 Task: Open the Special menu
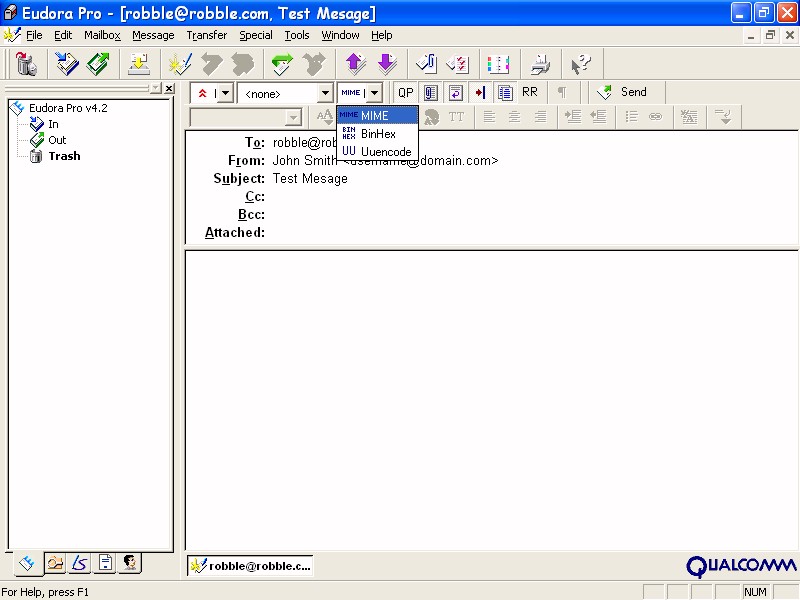tap(256, 35)
